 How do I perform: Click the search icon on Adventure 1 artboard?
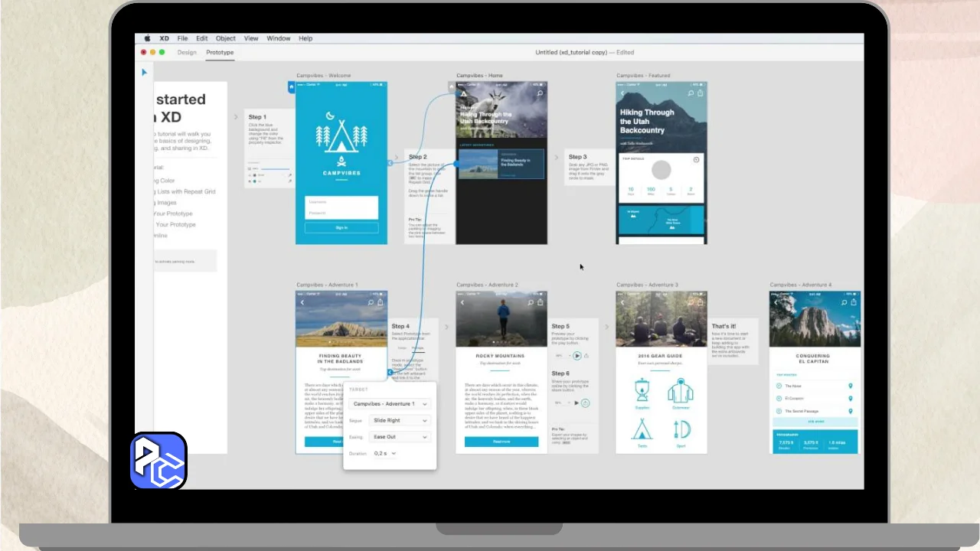[371, 302]
